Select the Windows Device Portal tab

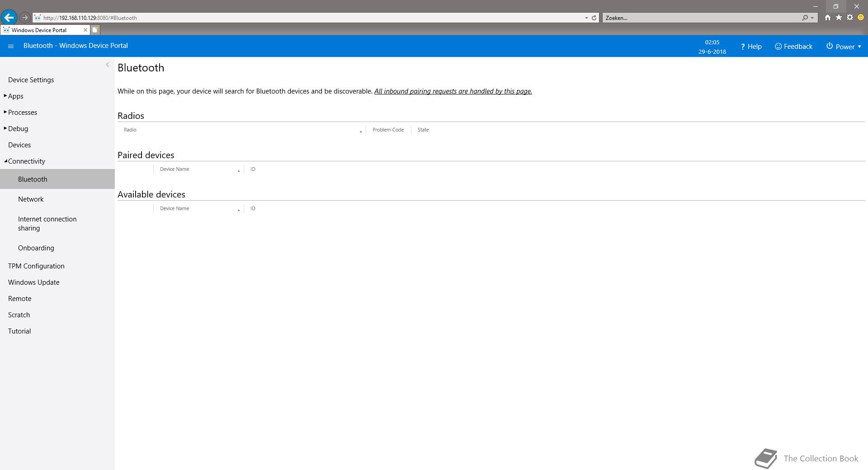click(x=45, y=30)
